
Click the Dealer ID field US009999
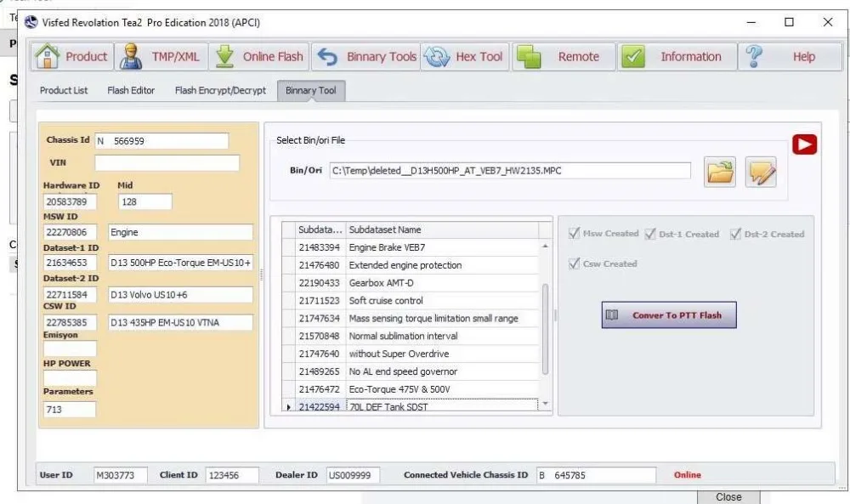tap(353, 475)
